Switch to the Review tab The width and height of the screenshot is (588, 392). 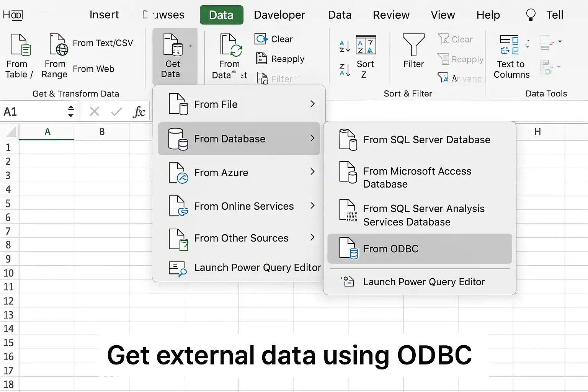click(x=391, y=15)
